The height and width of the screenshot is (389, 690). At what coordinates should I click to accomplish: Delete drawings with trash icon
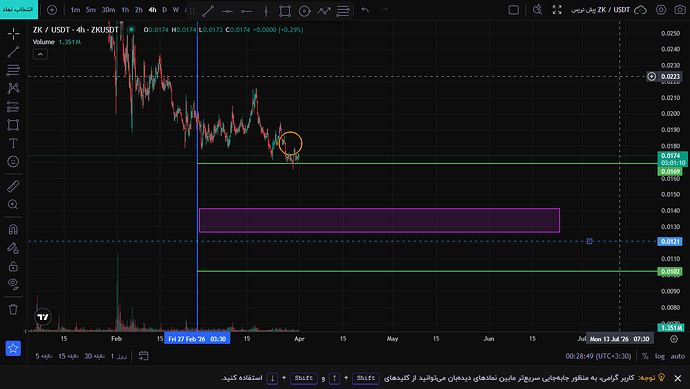13,309
